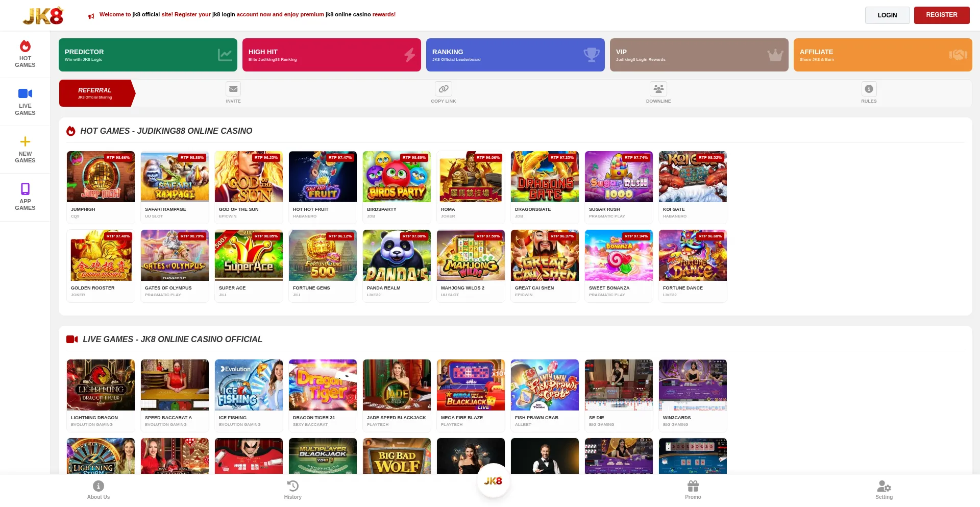This screenshot has width=980, height=507.
Task: Open the Panda Realm game thumbnail
Action: coord(397,255)
